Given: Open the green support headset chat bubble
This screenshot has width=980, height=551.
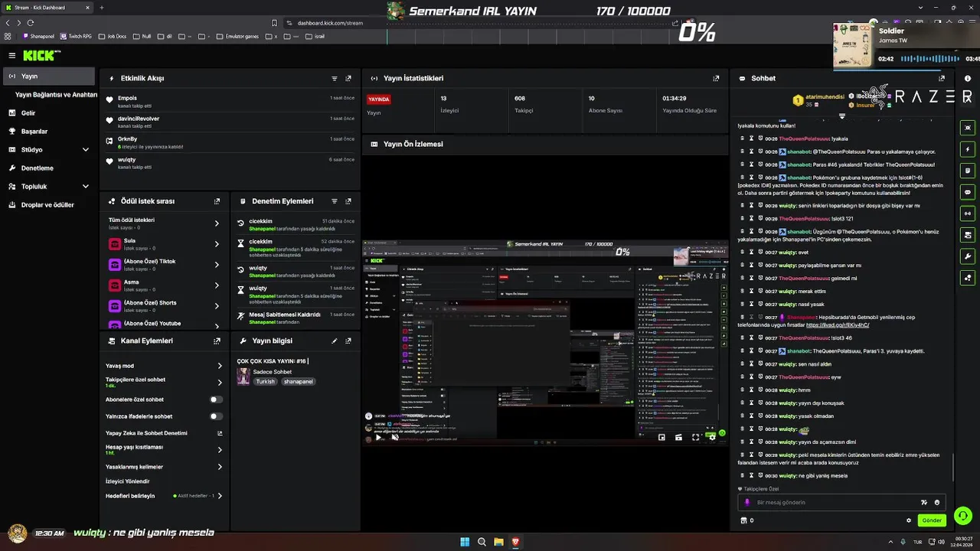Looking at the screenshot, I should pos(963,515).
